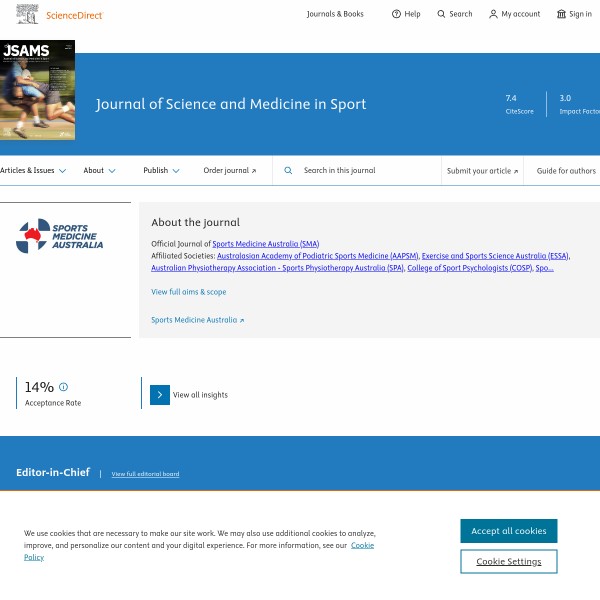
Task: Accept all cookies
Action: pos(508,531)
